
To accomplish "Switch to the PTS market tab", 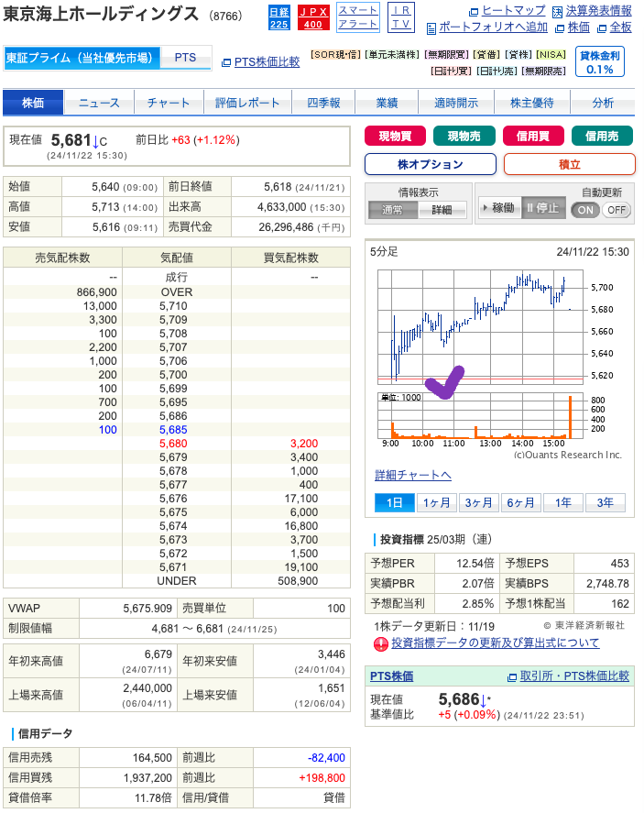I will coord(185,58).
